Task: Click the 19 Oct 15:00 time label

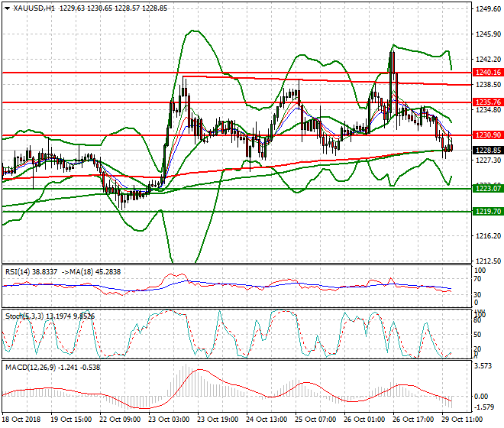Action: 71,420
